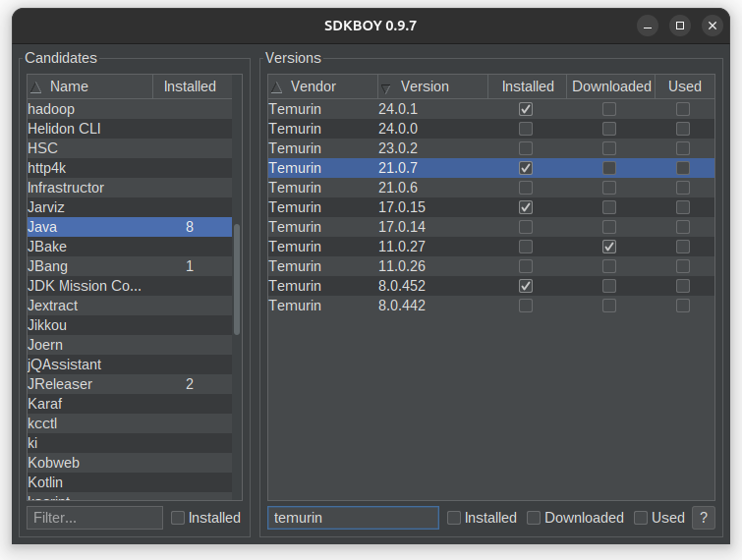Sort candidates by Installed column header
The image size is (742, 560).
(x=190, y=86)
